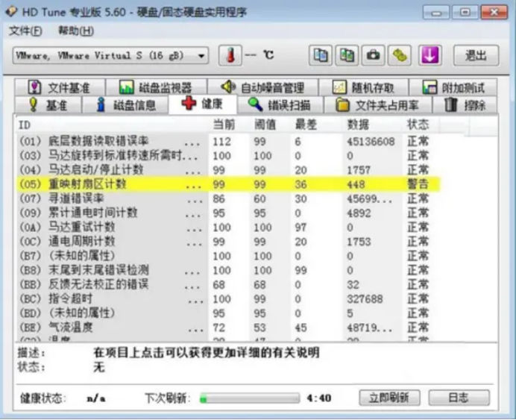Select row (BC) 指令超时
This screenshot has width=516, height=420.
227,299
